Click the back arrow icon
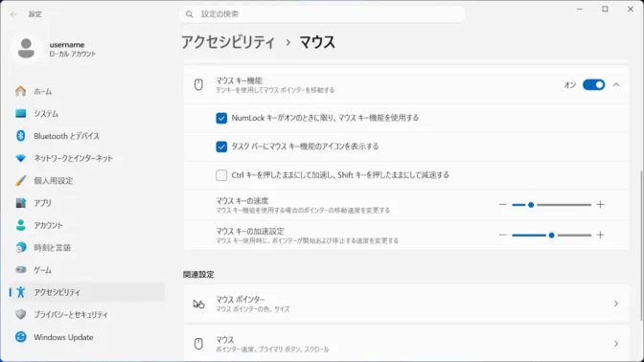 13,14
